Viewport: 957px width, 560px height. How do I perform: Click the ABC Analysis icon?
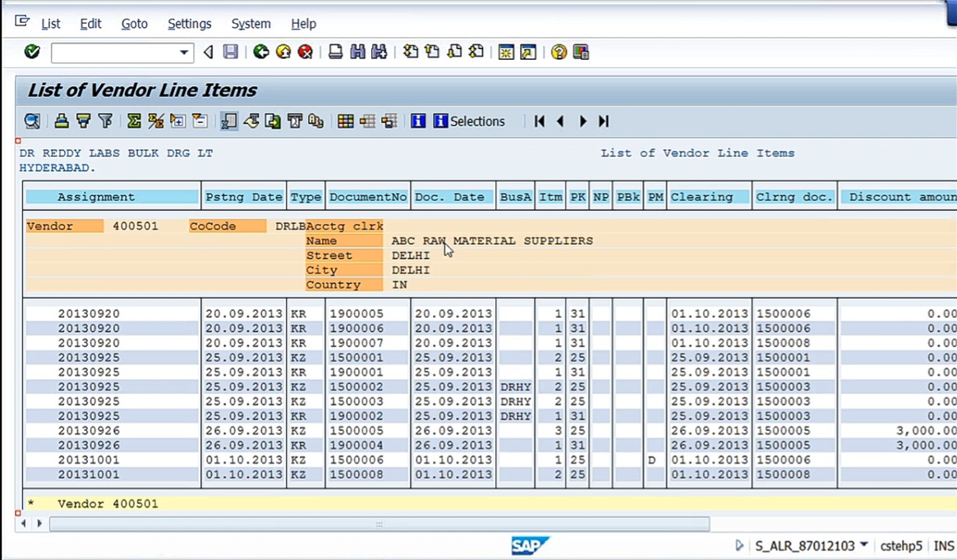316,121
